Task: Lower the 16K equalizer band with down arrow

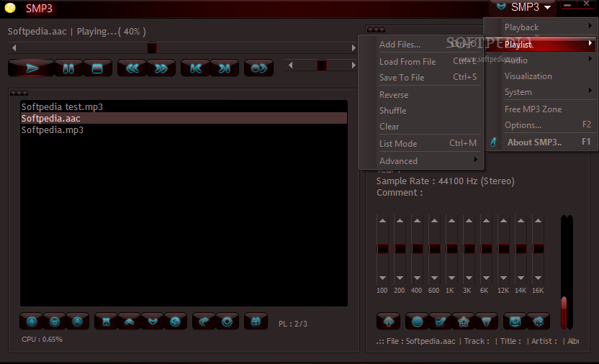Action: pos(538,278)
